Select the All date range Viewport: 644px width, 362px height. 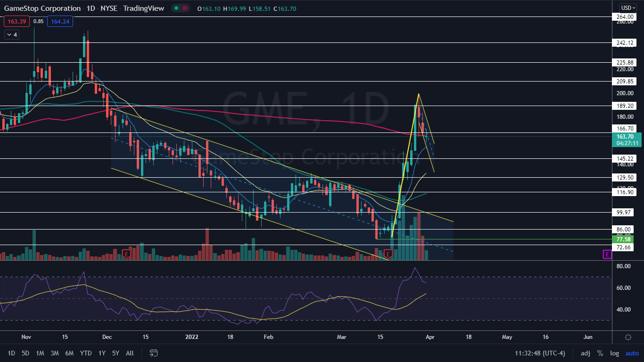(x=130, y=353)
